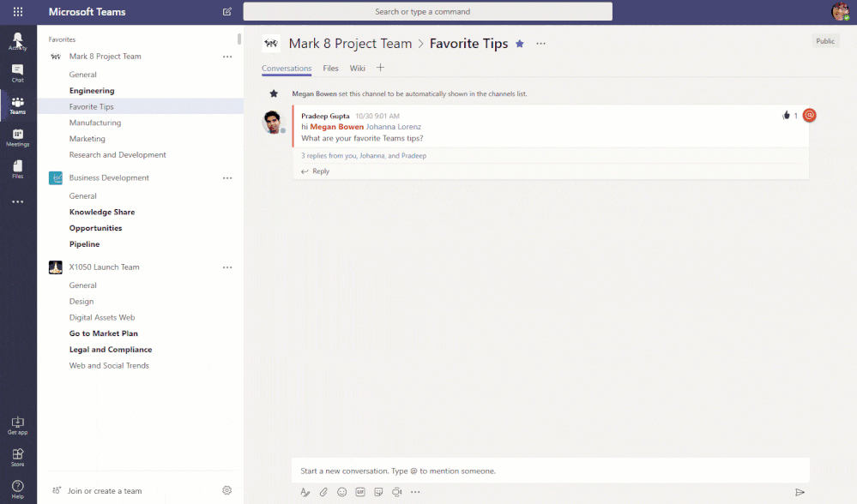Send the message with arrow icon
Image resolution: width=857 pixels, height=504 pixels.
click(x=800, y=492)
